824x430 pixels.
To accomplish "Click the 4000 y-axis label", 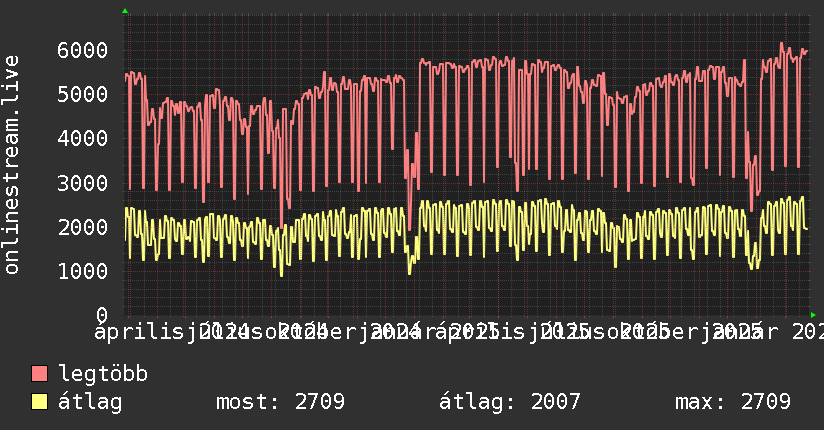I will (x=83, y=139).
